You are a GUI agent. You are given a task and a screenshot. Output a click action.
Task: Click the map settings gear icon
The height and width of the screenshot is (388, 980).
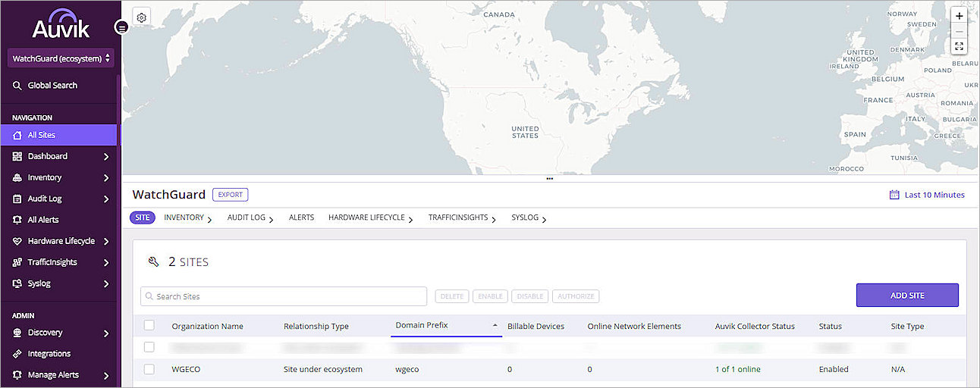(141, 17)
